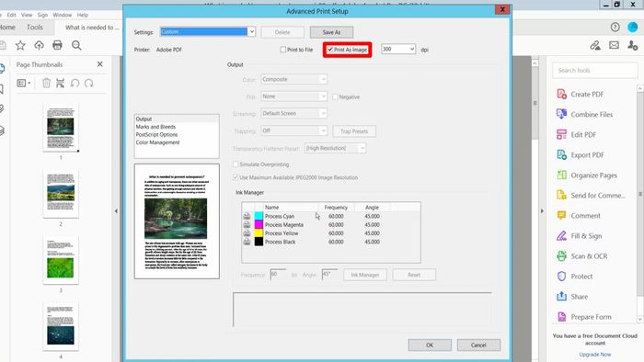Screen dimensions: 644x362
Task: Click the Save As button
Action: click(x=331, y=32)
